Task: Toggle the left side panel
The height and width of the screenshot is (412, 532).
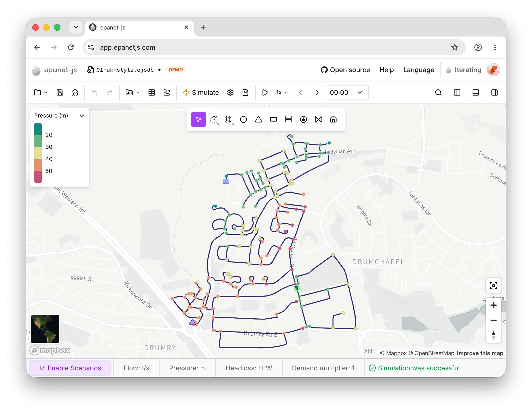Action: click(x=457, y=92)
